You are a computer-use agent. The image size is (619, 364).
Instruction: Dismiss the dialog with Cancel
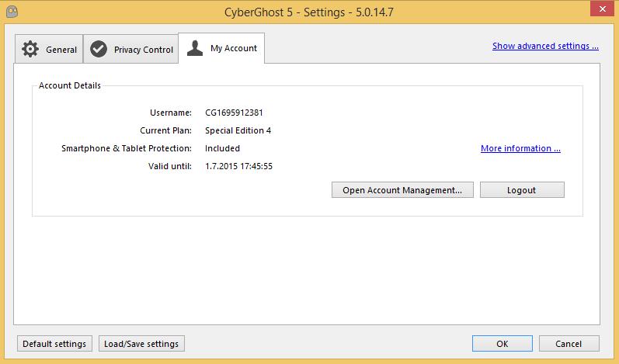click(x=569, y=344)
